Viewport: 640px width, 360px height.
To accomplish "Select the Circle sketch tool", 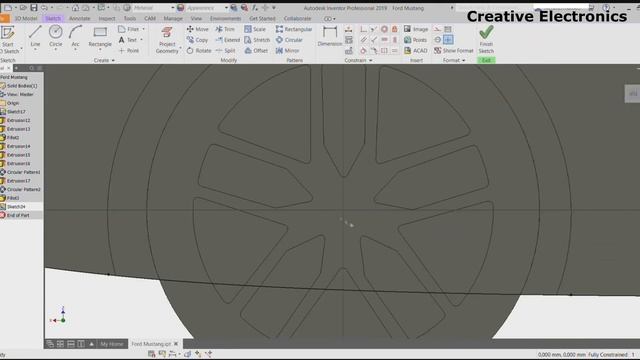I will click(x=56, y=36).
